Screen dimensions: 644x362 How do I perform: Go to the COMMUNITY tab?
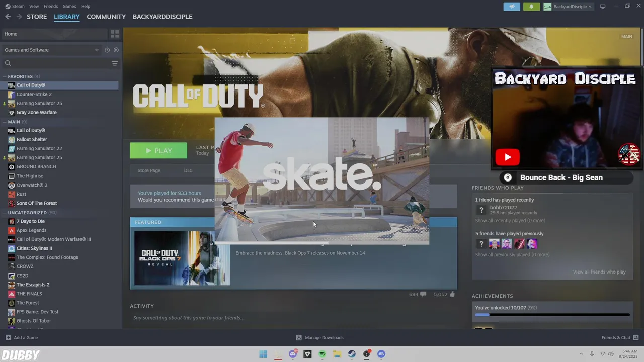(106, 17)
